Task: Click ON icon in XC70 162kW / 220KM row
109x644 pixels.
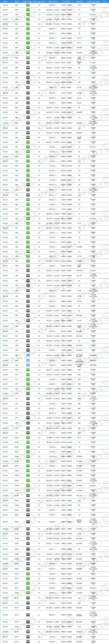Action: tap(28, 642)
